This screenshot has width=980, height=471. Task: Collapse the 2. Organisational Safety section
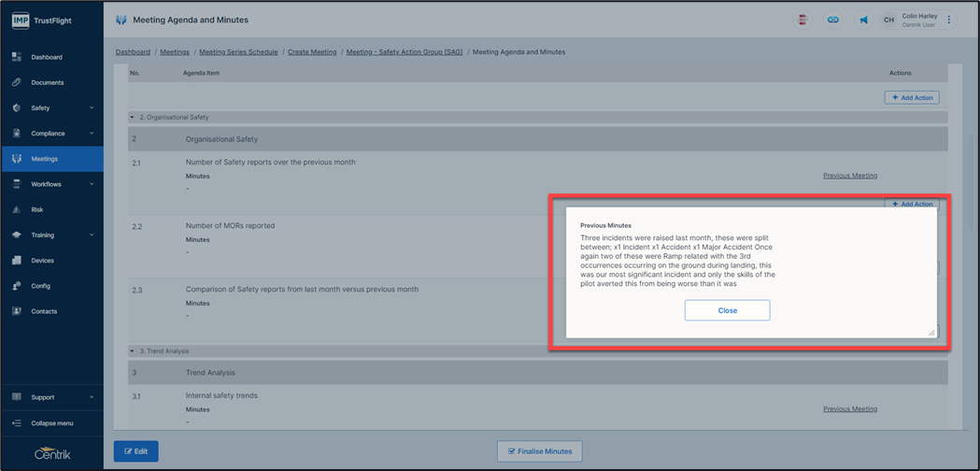click(x=133, y=118)
